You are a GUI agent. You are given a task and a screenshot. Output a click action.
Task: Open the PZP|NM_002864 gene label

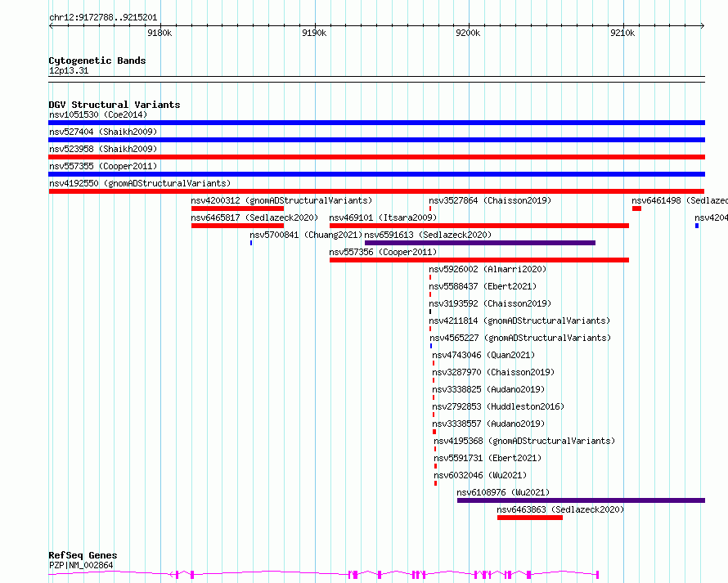(81, 565)
